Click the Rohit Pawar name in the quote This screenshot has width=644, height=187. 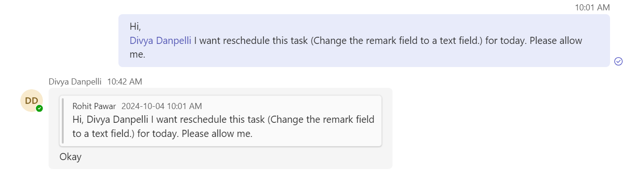pyautogui.click(x=94, y=106)
